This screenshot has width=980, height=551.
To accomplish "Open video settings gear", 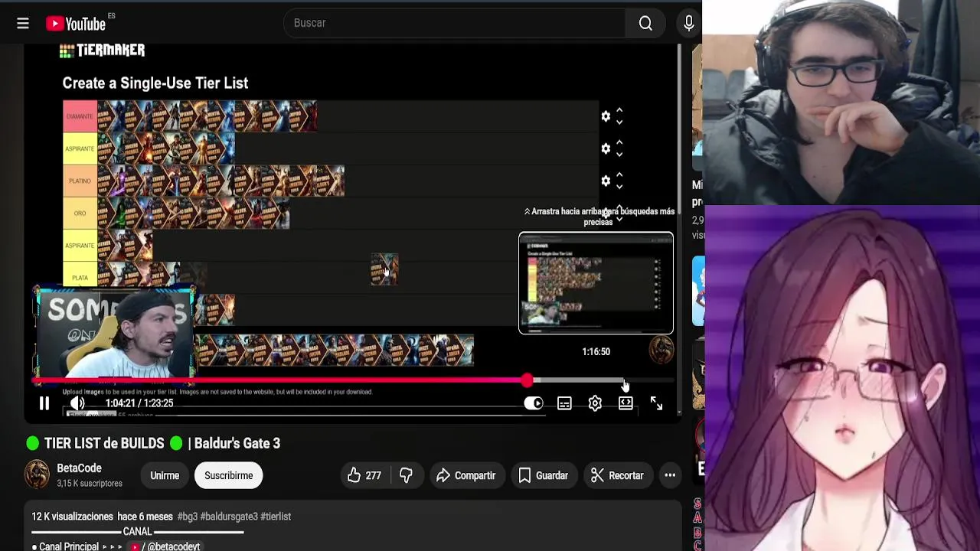I will point(595,403).
